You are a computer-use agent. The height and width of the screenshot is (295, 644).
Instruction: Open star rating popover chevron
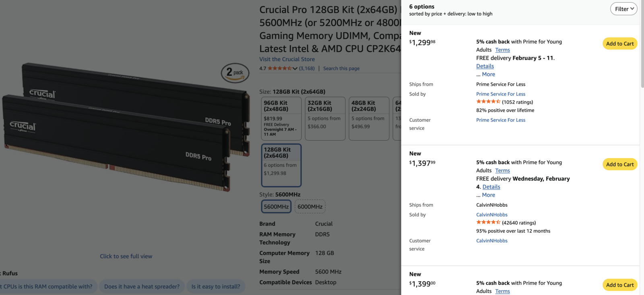295,69
